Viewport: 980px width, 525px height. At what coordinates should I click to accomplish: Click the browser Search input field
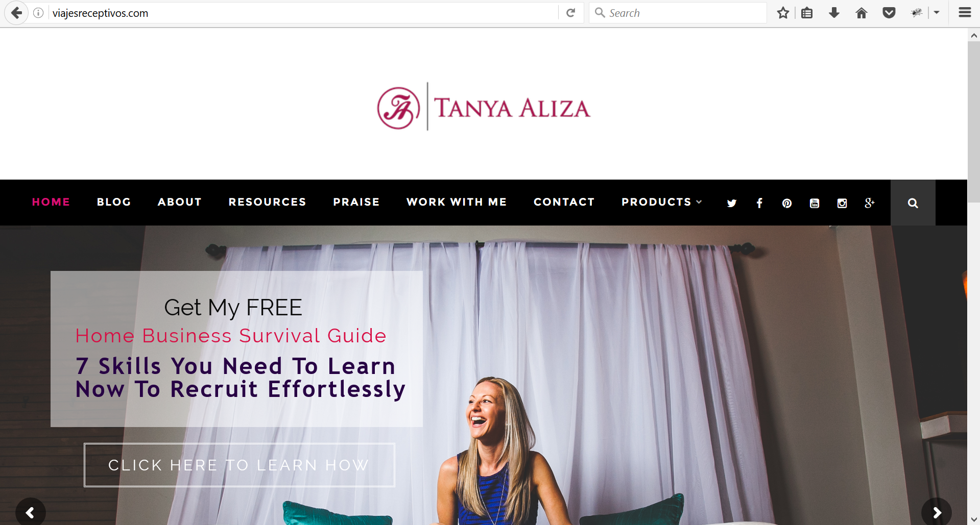pyautogui.click(x=678, y=13)
